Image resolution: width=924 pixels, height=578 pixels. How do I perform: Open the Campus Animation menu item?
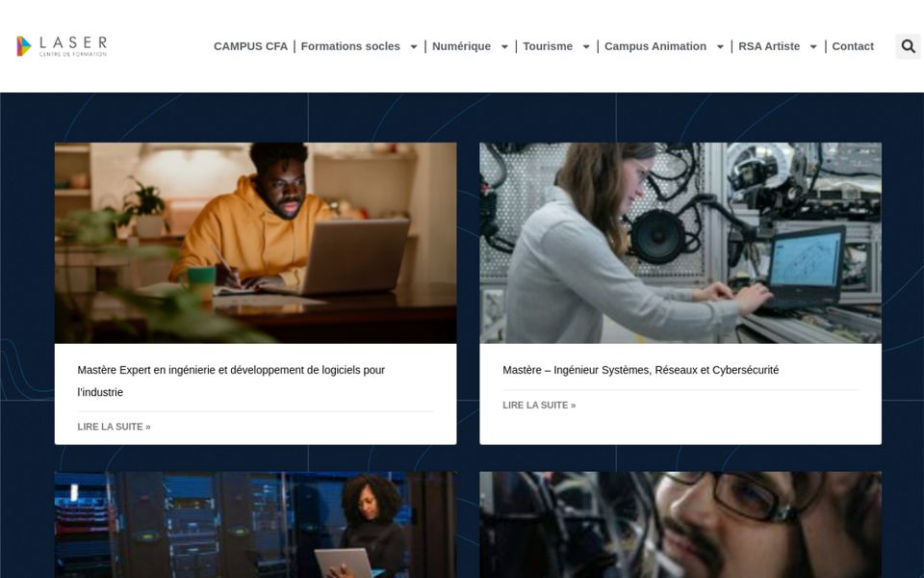pos(655,46)
